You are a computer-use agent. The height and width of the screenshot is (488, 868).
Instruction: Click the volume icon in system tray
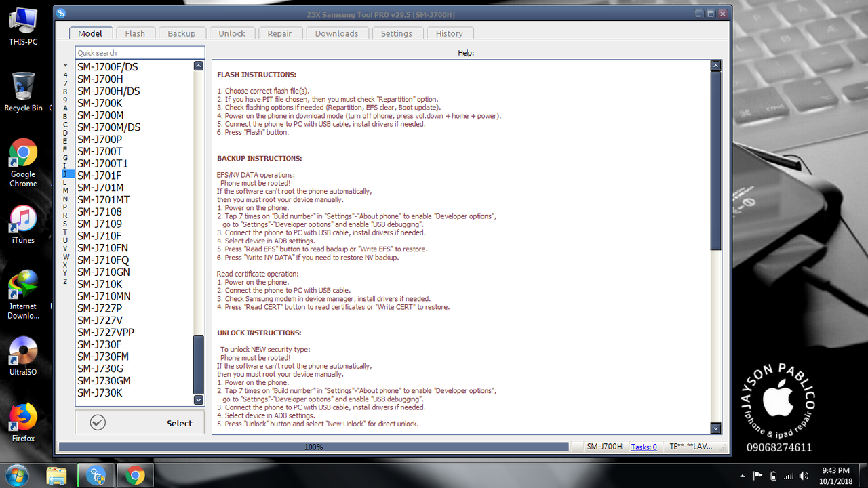[x=804, y=476]
